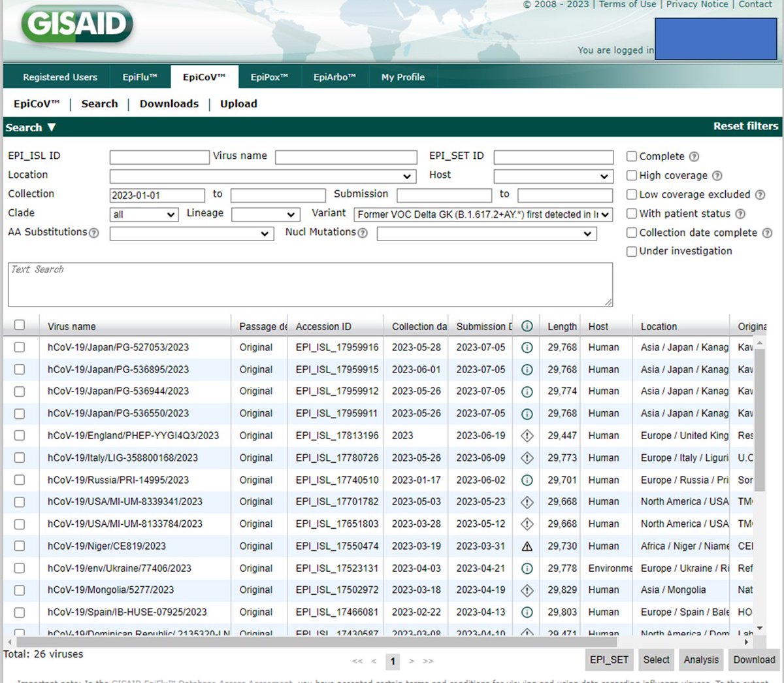Click Reset filters
Screen dimensions: 784x683
pyautogui.click(x=745, y=126)
